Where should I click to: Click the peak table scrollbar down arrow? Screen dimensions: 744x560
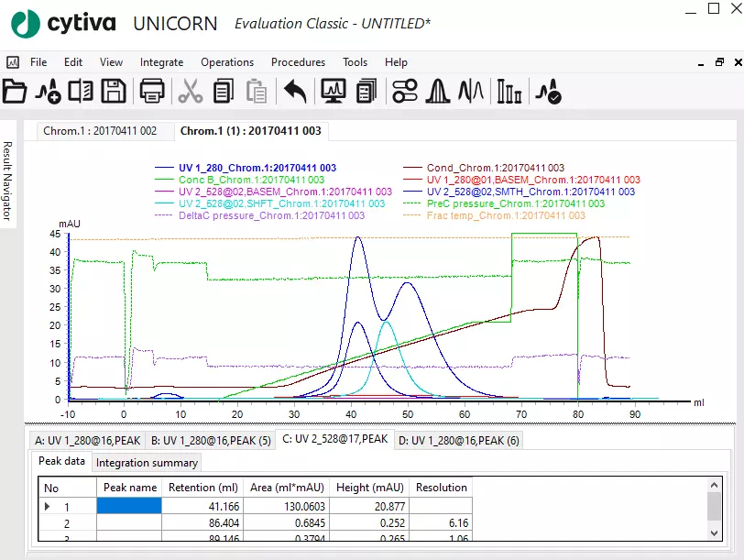(x=714, y=532)
